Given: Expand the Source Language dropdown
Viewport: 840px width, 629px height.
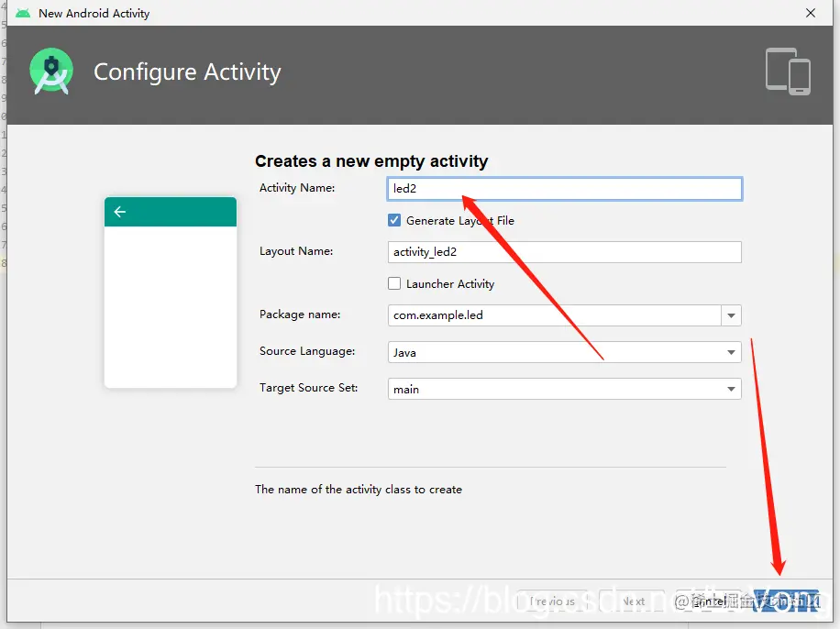Looking at the screenshot, I should coord(731,352).
